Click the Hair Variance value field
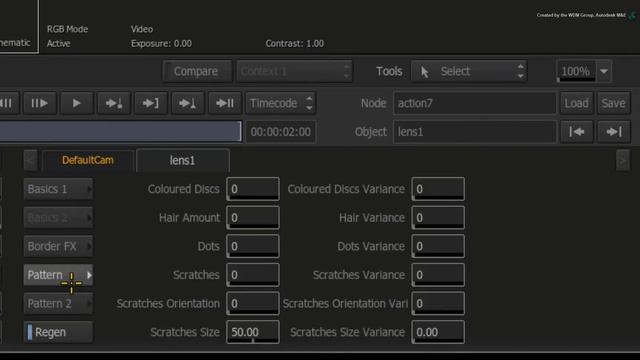 click(438, 218)
